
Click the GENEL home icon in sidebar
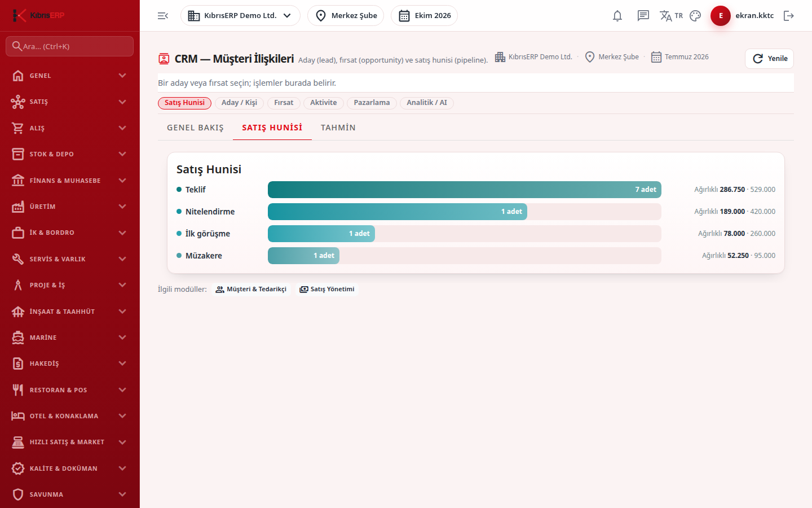18,76
